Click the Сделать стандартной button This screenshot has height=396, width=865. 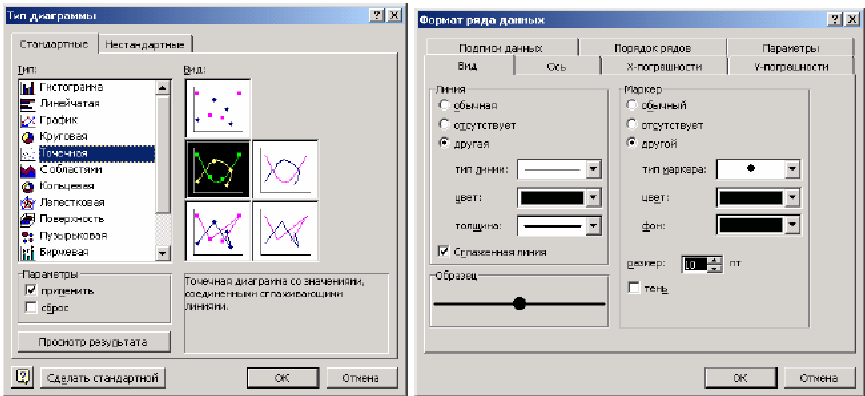tap(103, 378)
